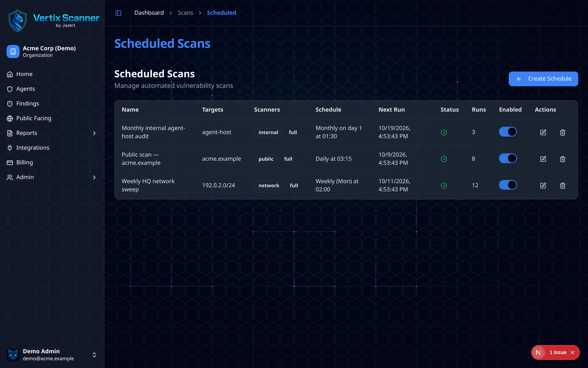Image resolution: width=588 pixels, height=368 pixels.
Task: Click the Daily at 03:15 schedule cell
Action: (x=334, y=159)
